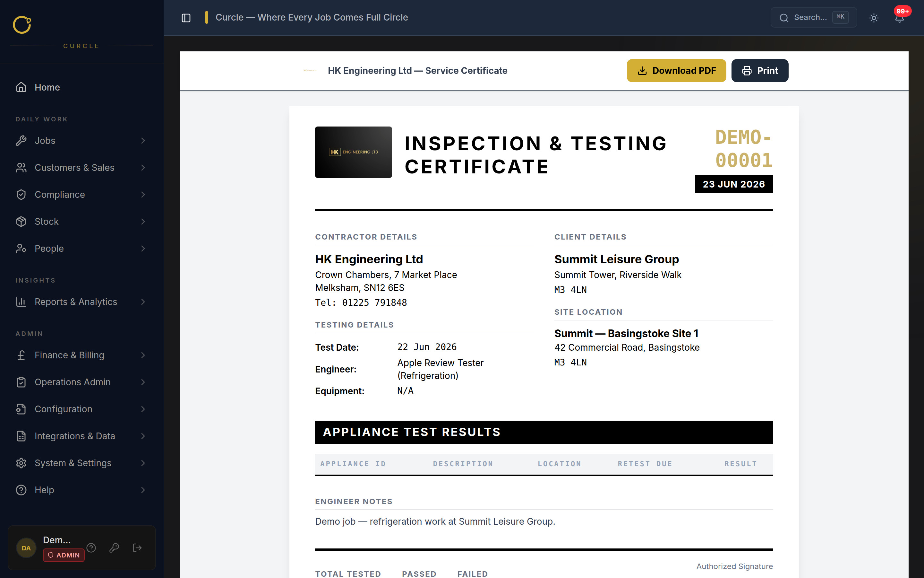Screen dimensions: 924x578
Task: Click the Customers & Sales people icon
Action: (x=21, y=167)
